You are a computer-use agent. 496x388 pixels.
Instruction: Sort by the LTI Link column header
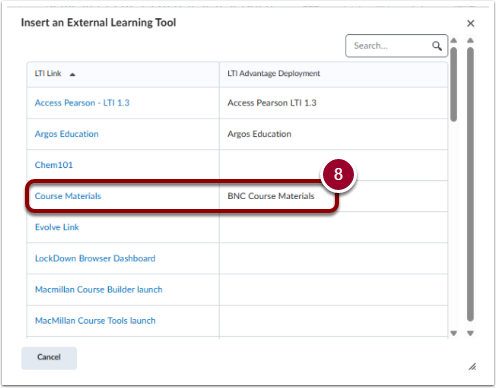pyautogui.click(x=48, y=74)
